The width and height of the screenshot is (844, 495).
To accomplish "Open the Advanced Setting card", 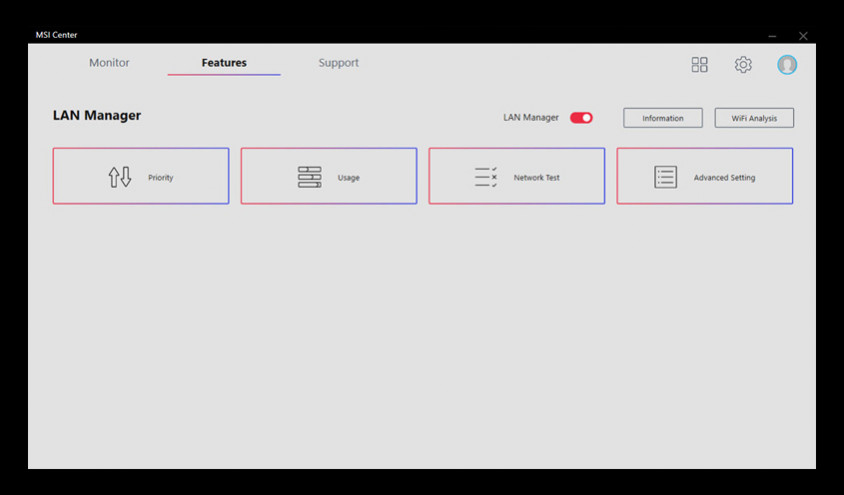I will point(705,176).
